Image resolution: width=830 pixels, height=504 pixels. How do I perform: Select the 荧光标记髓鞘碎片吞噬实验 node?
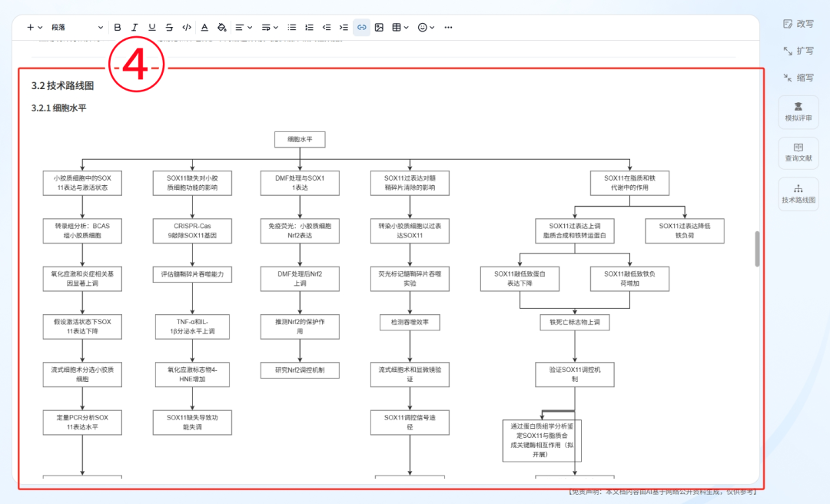(x=410, y=279)
